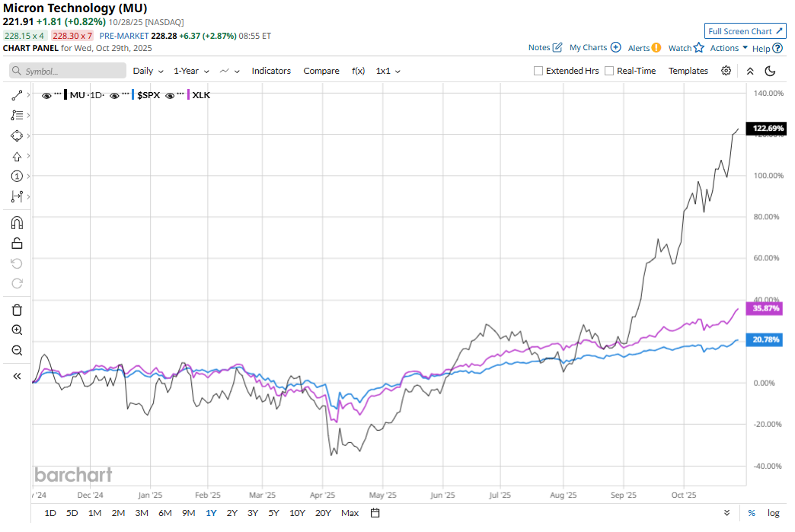Expand the 1x1 grid layout dropdown

point(388,71)
